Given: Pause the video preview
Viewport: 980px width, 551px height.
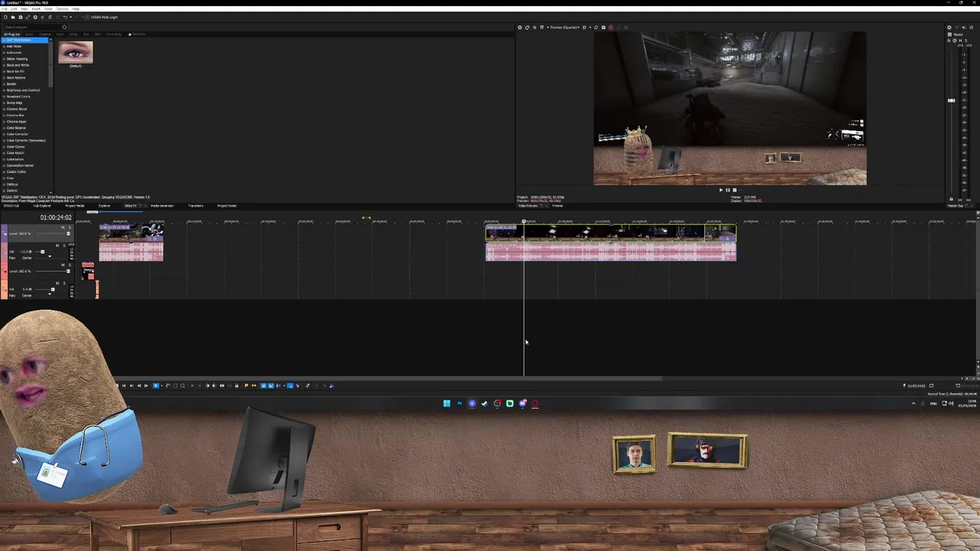Looking at the screenshot, I should [728, 190].
